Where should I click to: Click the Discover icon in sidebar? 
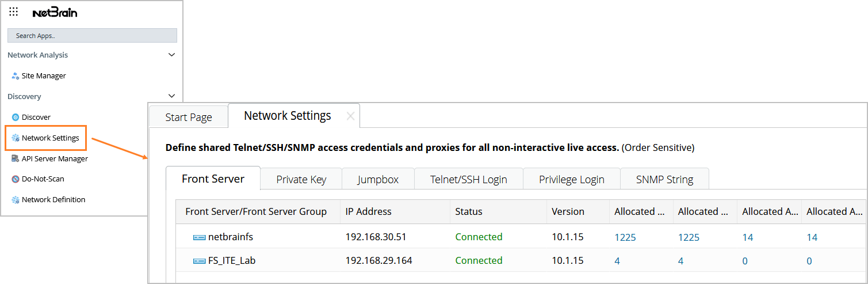click(x=16, y=118)
